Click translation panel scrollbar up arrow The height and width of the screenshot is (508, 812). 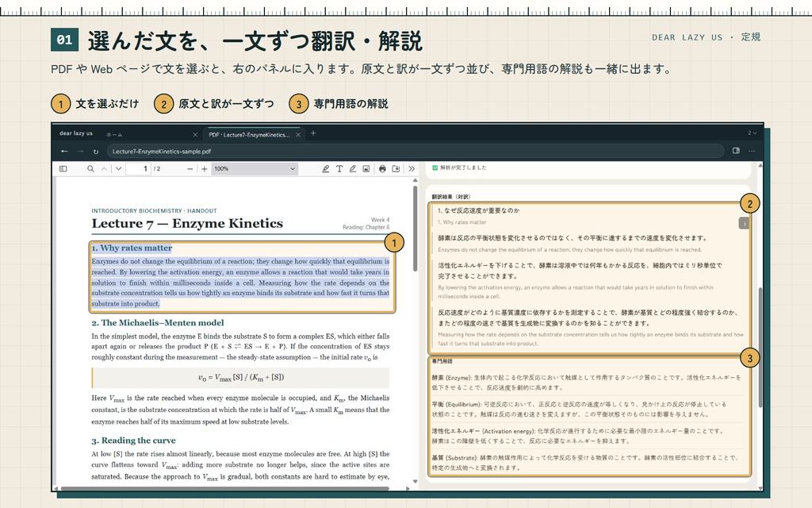pyautogui.click(x=760, y=166)
